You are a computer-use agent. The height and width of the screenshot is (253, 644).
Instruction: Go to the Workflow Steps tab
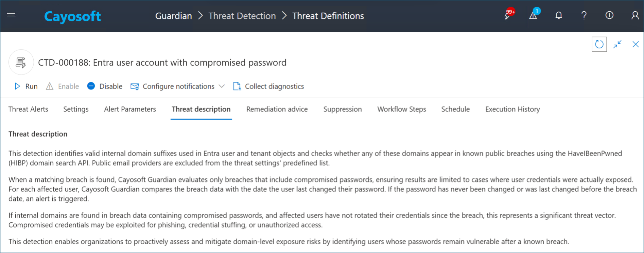(401, 109)
